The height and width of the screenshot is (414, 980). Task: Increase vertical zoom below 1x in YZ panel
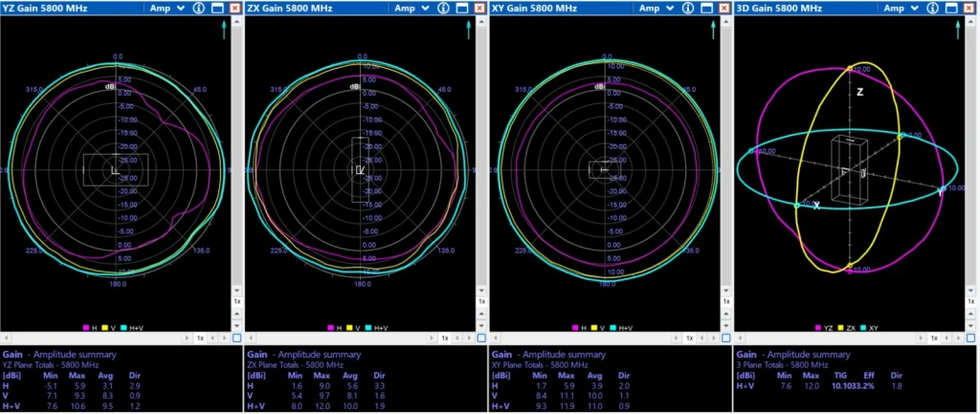(237, 314)
